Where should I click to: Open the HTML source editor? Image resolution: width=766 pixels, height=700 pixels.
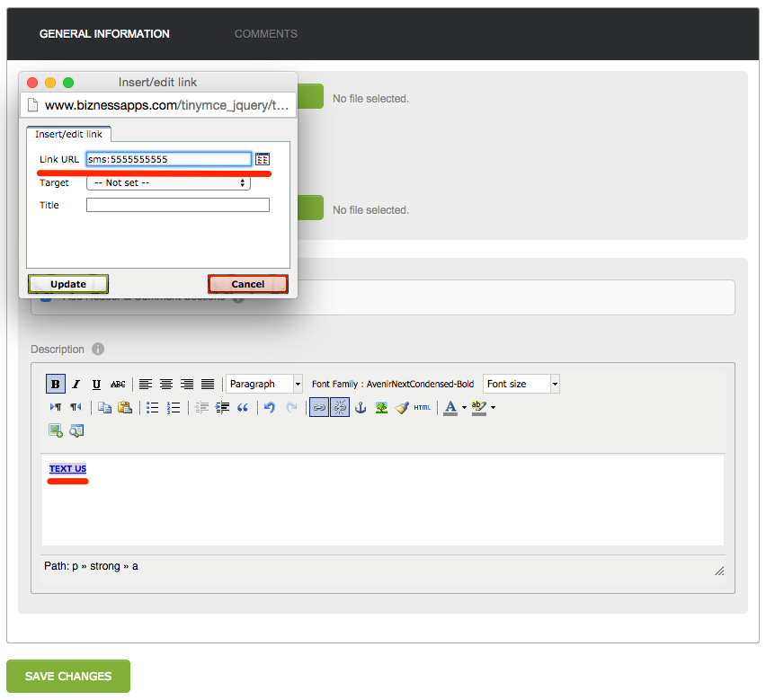pyautogui.click(x=423, y=407)
